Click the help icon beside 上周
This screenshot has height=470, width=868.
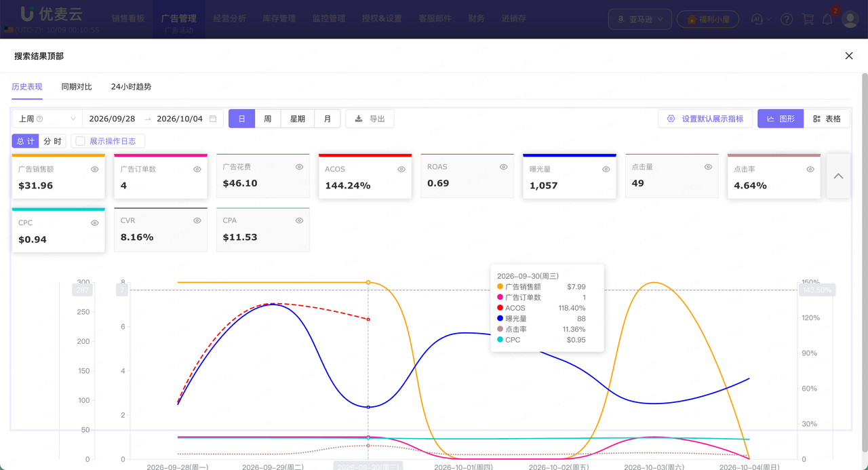point(40,119)
